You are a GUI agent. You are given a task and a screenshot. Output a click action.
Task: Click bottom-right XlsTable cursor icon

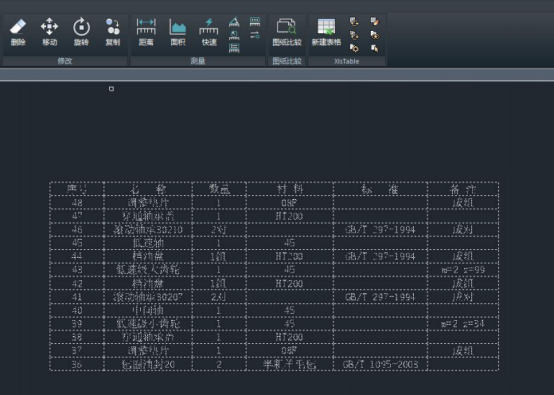click(x=375, y=48)
